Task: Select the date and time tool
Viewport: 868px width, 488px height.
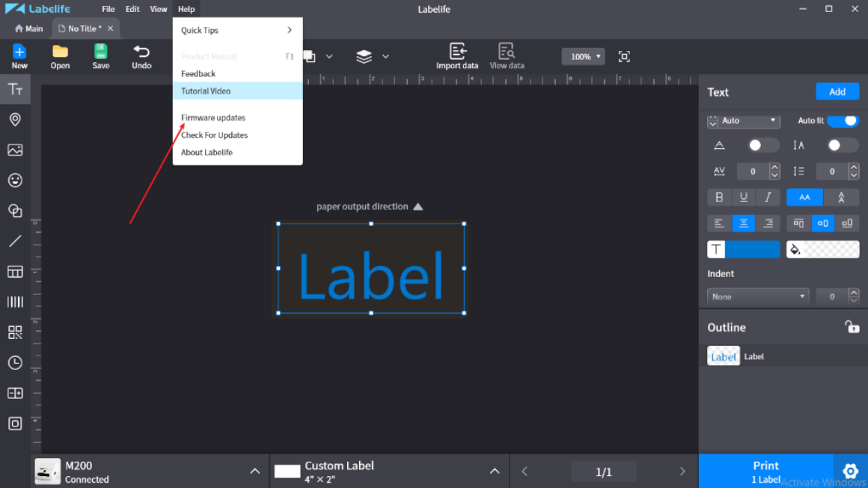Action: [x=15, y=363]
